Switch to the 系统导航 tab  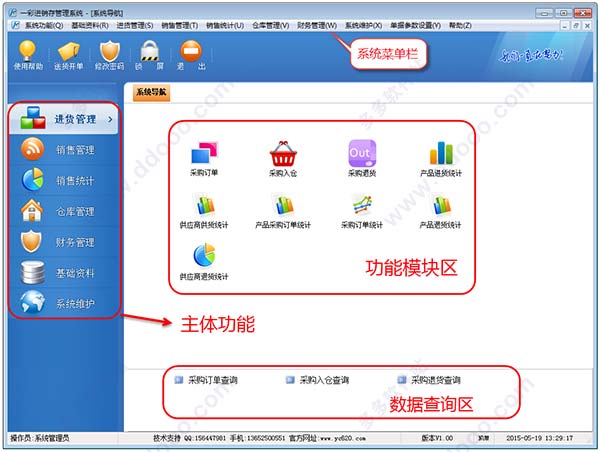(x=152, y=92)
